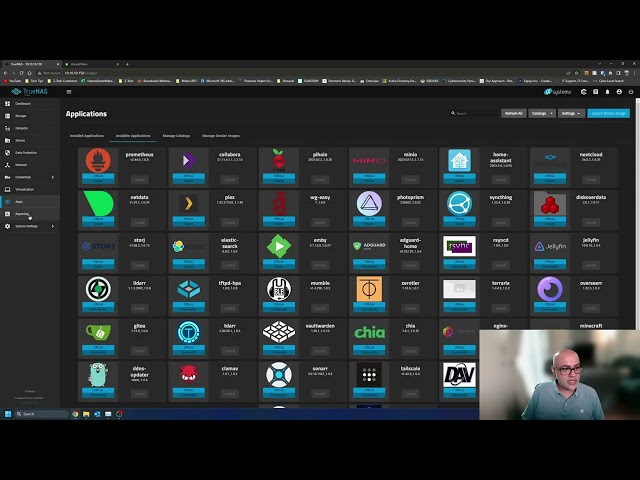Click the diskoverdata red cubes icon
640x480 pixels.
coord(550,204)
